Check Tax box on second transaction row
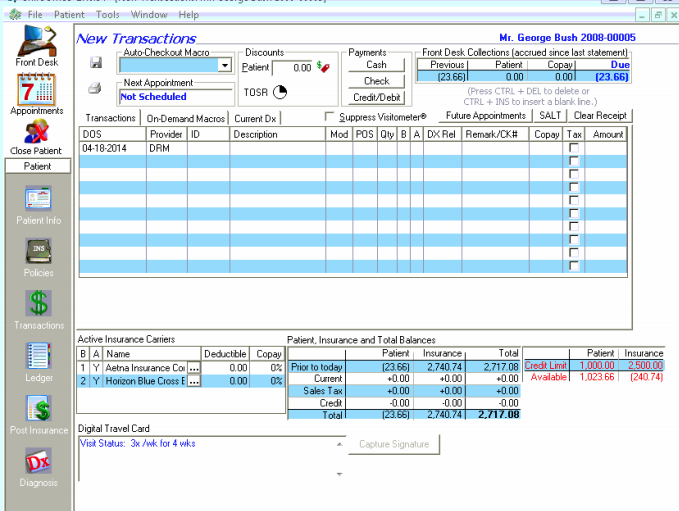Image resolution: width=679 pixels, height=511 pixels. [x=574, y=161]
